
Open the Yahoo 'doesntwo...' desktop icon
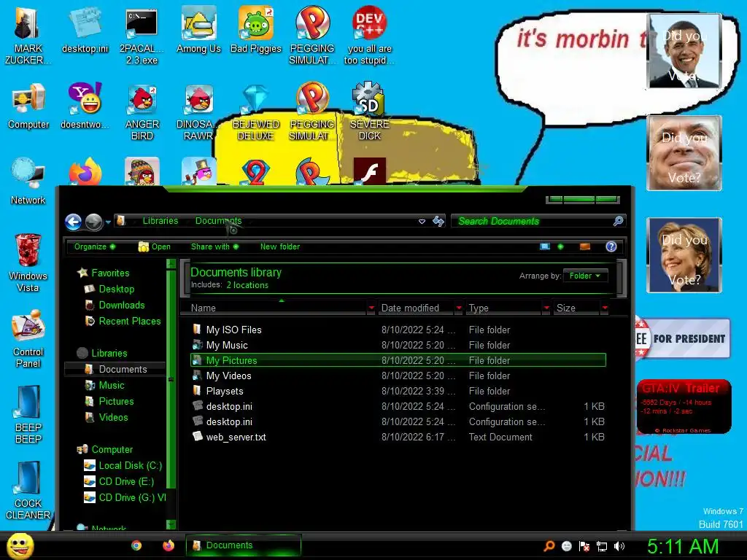[x=85, y=106]
